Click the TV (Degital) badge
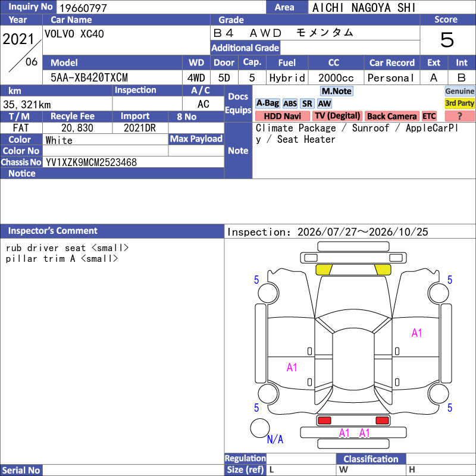Viewport: 476px width, 476px height. click(337, 116)
